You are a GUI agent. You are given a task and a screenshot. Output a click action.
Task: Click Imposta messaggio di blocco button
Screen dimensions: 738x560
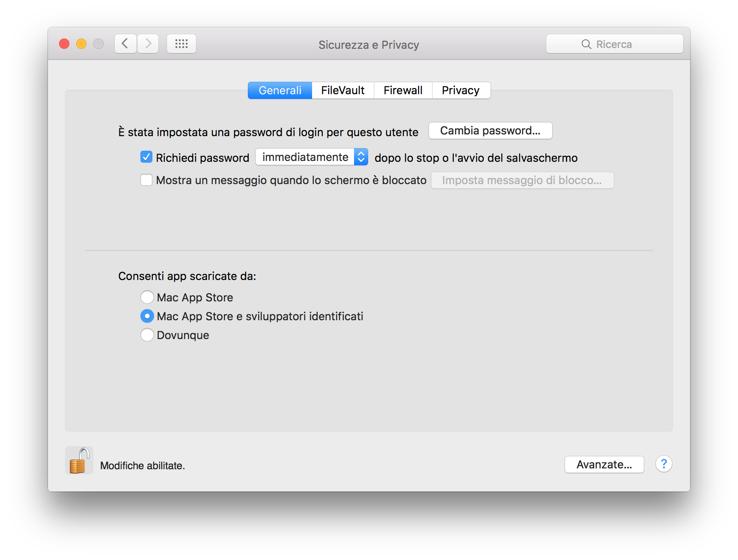pyautogui.click(x=522, y=180)
